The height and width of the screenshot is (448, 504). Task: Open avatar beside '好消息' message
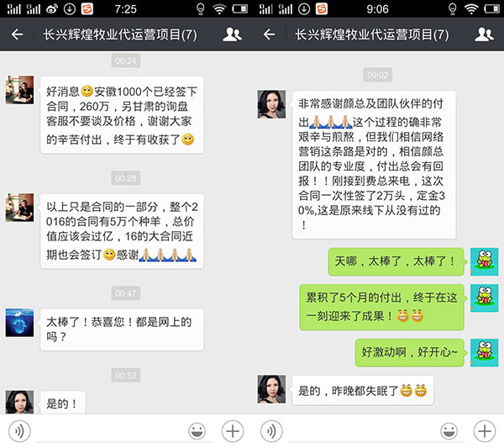tap(19, 90)
